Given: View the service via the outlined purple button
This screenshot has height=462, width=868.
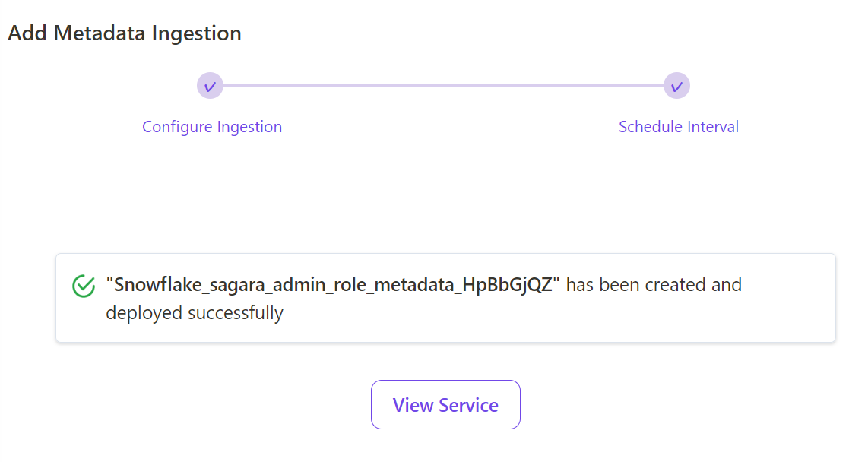Looking at the screenshot, I should [x=445, y=404].
